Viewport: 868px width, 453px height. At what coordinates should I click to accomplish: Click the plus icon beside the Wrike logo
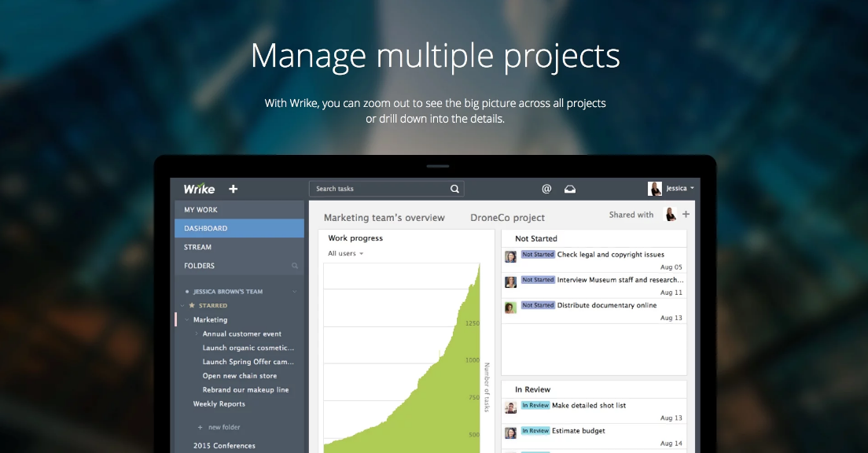233,189
